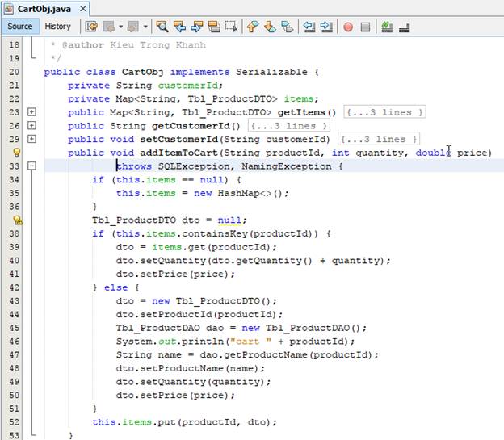Toggle Highlight Search icon
This screenshot has width=504, height=440.
click(214, 27)
